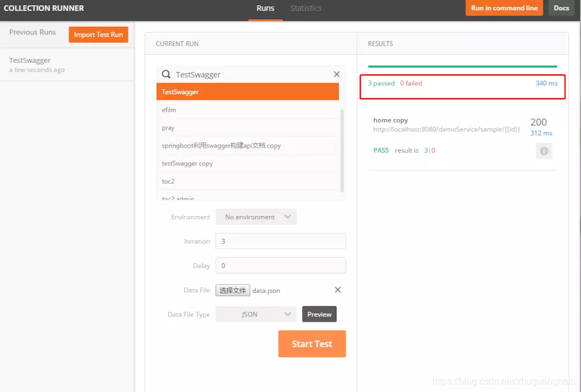Open info icon for home copy result
581x392 pixels.
click(x=544, y=151)
